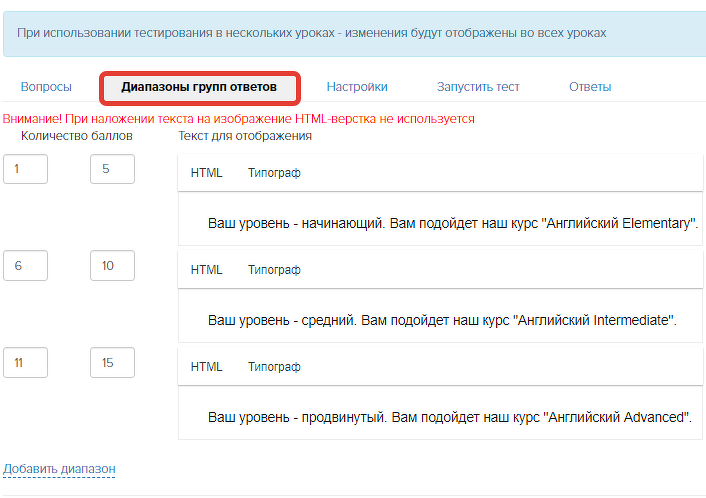Screen dimensions: 706x498
Task: Click in the 'Английский Advanced' text editor
Action: click(x=440, y=412)
